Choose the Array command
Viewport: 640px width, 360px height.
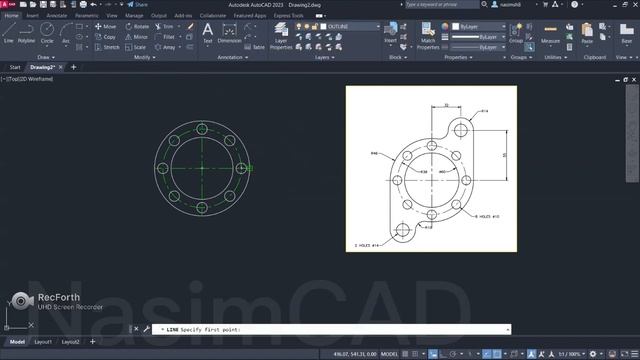pos(165,47)
